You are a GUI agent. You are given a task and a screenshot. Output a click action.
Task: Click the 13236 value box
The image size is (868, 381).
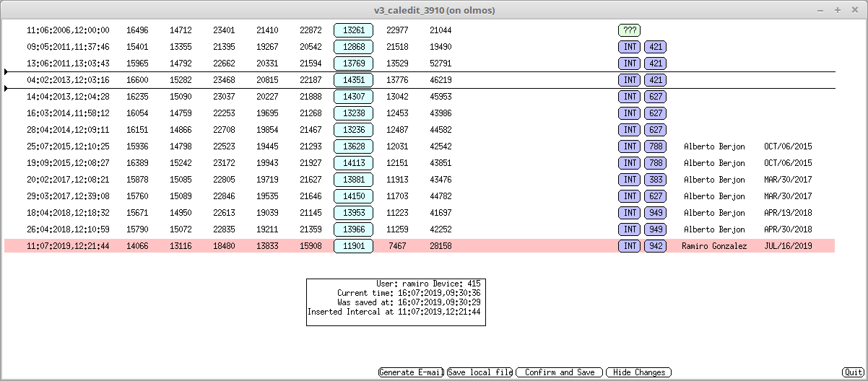(354, 130)
